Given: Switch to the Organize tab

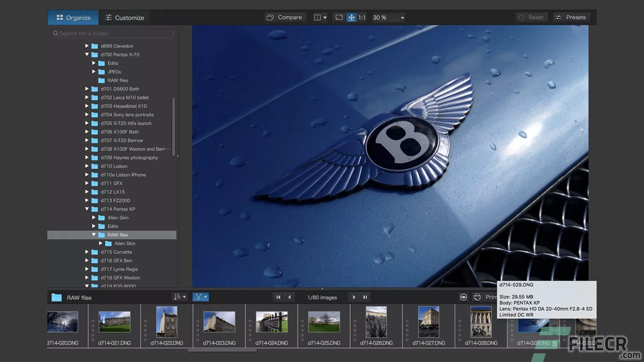Looking at the screenshot, I should pos(73,18).
